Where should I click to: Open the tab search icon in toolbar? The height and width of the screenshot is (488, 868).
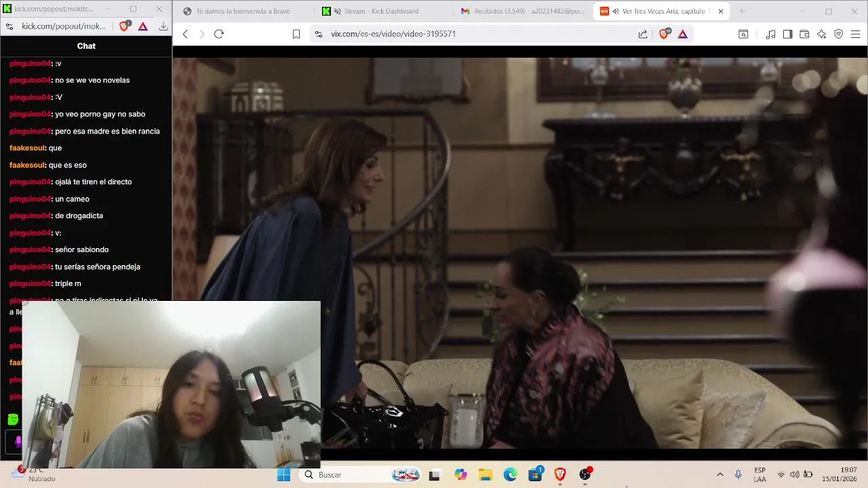point(743,34)
